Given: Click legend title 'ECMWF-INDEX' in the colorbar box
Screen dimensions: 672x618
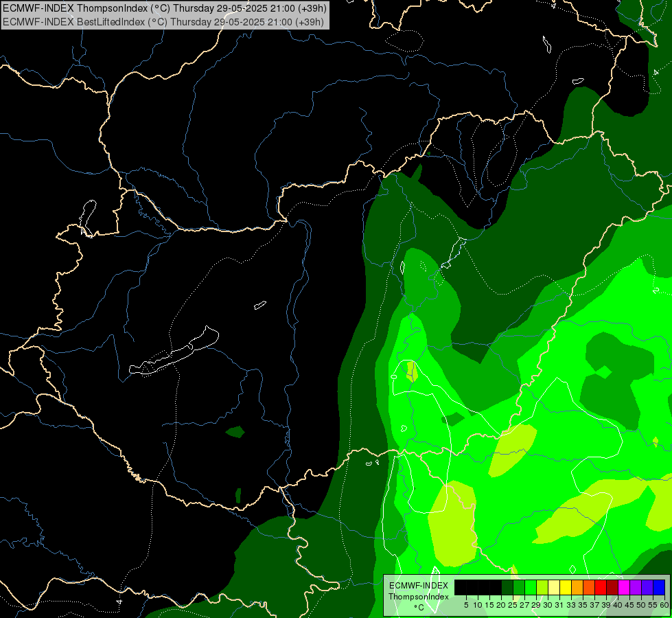Looking at the screenshot, I should 419,586.
